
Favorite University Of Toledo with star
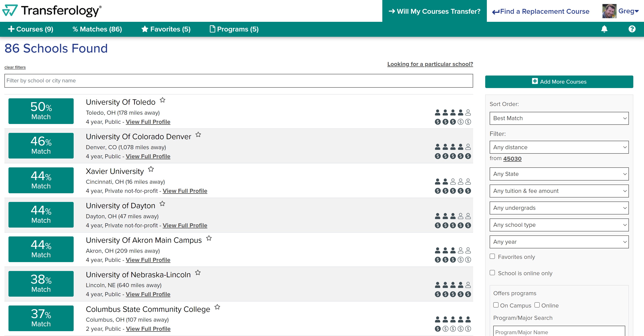pyautogui.click(x=162, y=100)
